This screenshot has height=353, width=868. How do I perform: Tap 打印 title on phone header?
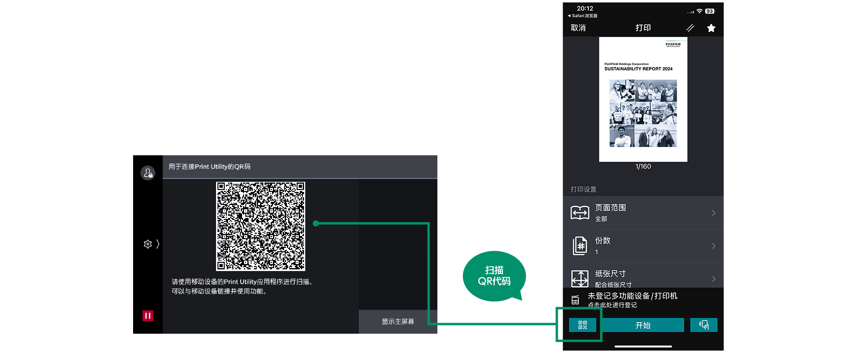(x=643, y=28)
